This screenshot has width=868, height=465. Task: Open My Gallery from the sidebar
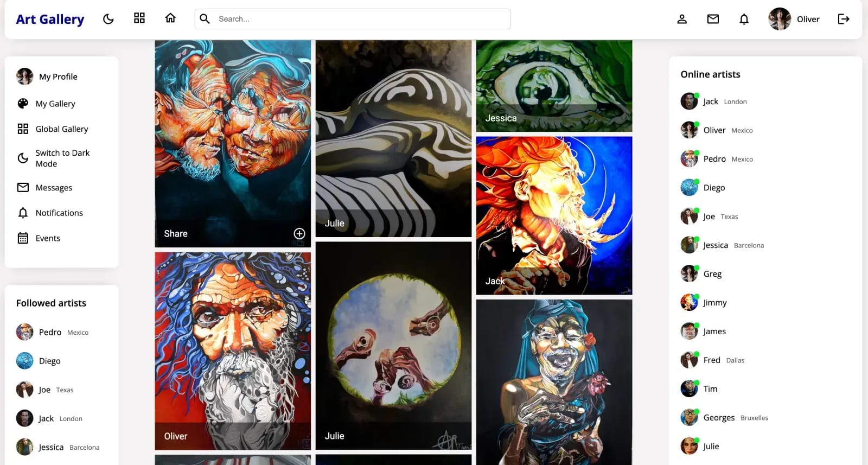[61, 104]
